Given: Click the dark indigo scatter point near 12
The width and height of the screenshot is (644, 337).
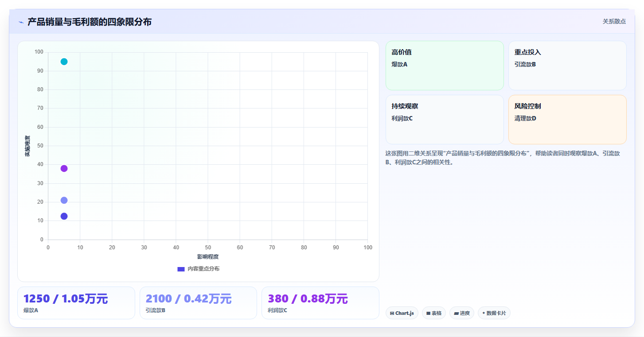Looking at the screenshot, I should pos(64,216).
